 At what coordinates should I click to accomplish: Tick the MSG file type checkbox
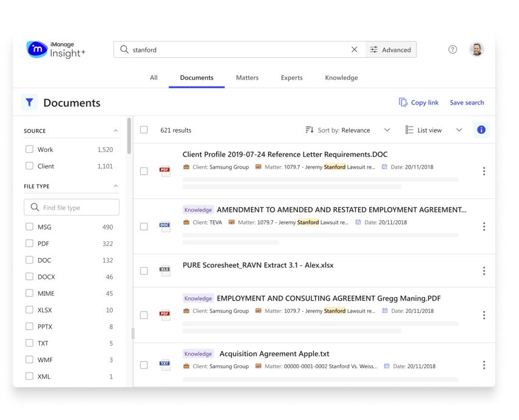pos(29,226)
